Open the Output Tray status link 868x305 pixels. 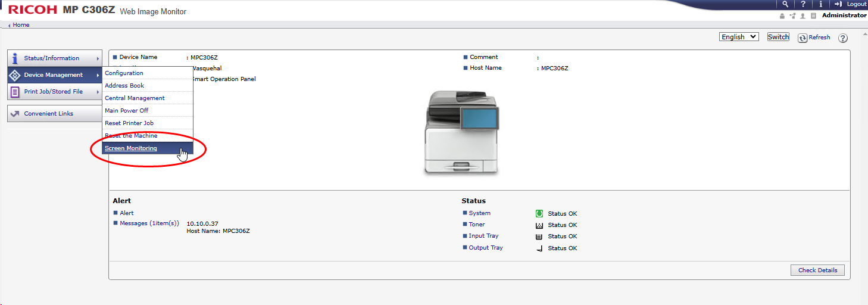click(486, 248)
